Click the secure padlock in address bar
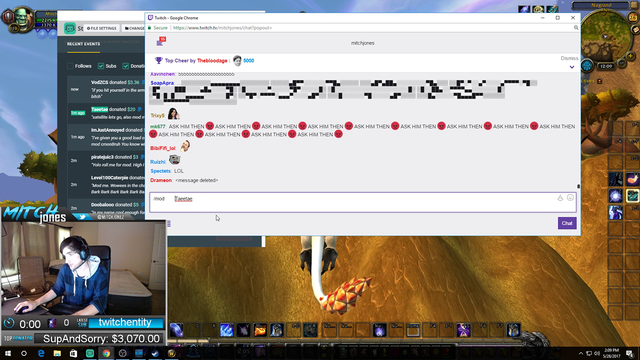The width and height of the screenshot is (640, 360). click(150, 28)
